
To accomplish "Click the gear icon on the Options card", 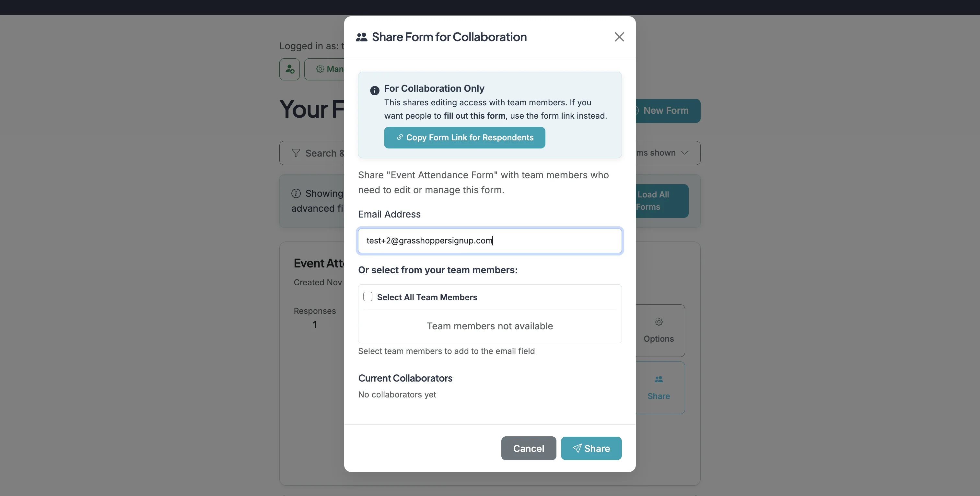I will tap(659, 322).
